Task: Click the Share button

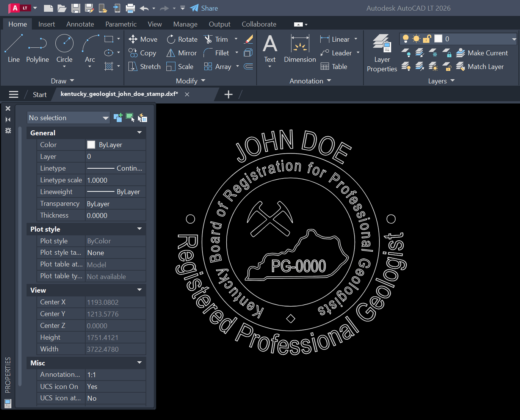Action: [204, 8]
